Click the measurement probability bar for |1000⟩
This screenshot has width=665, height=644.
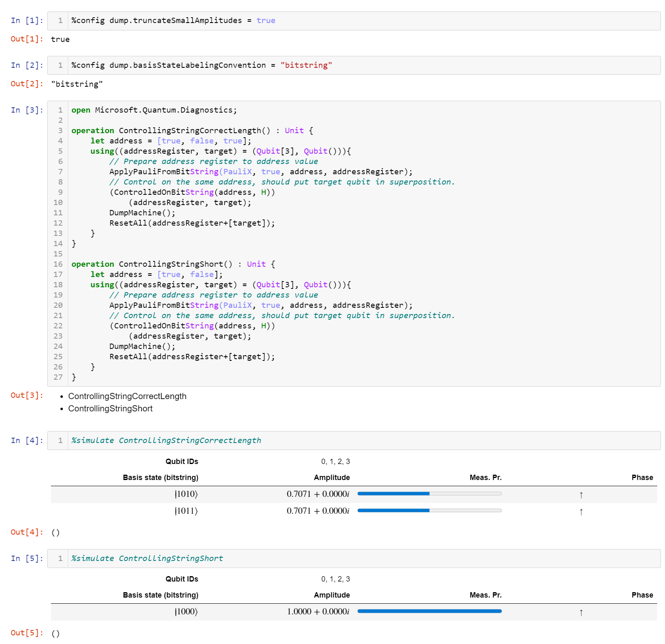pyautogui.click(x=429, y=612)
